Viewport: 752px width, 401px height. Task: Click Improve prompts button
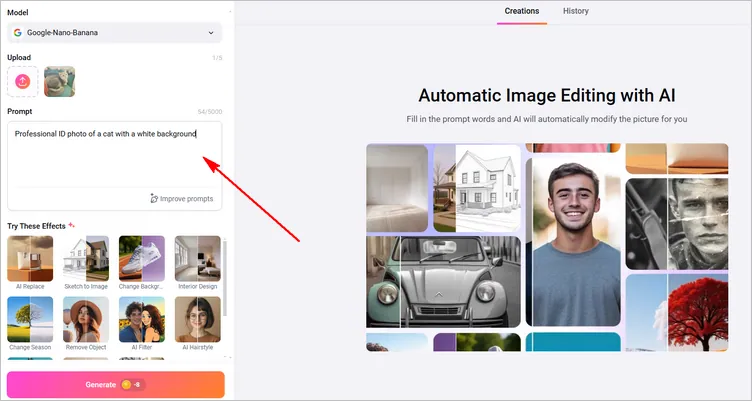[182, 199]
